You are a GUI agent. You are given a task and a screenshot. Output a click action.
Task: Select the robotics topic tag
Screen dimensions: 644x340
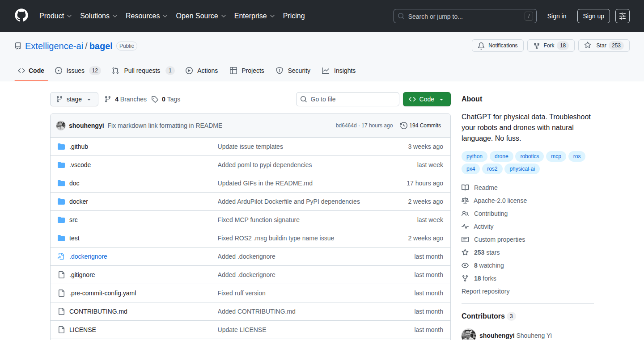click(x=530, y=156)
